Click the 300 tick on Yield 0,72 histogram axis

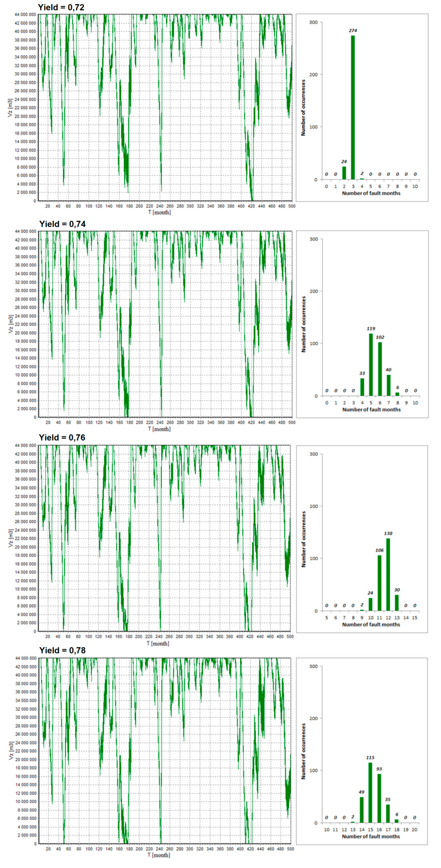[x=313, y=22]
